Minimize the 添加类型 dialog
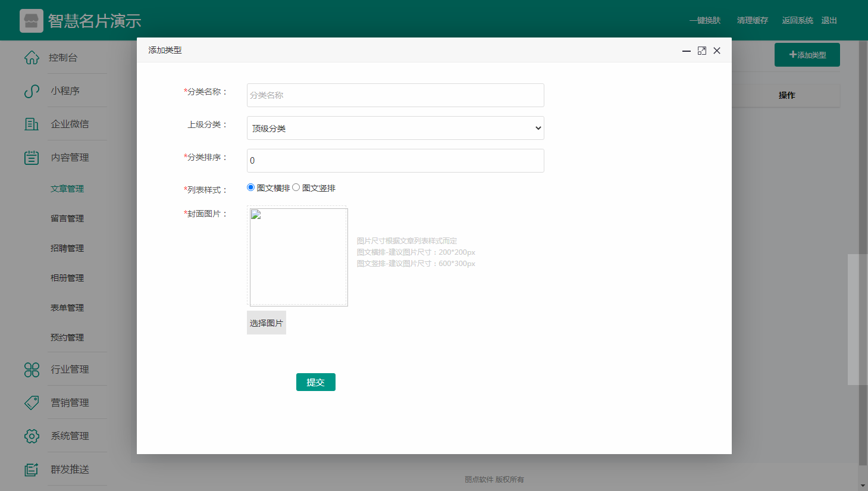 click(x=686, y=51)
